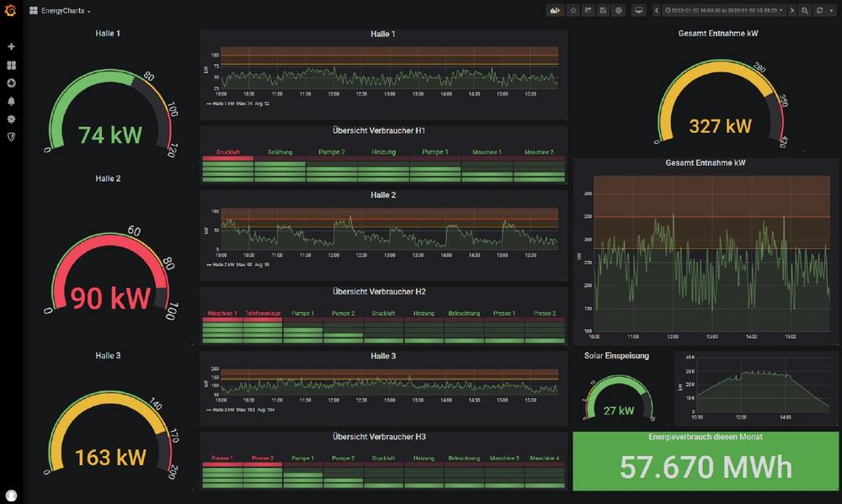The width and height of the screenshot is (842, 504).
Task: Click the 90 kW gauge value
Action: (x=110, y=298)
